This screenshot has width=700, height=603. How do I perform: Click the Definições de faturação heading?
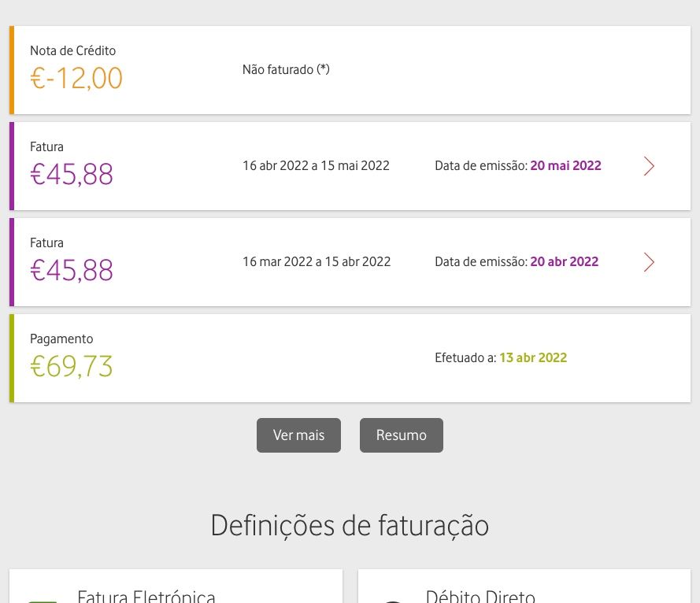click(350, 525)
